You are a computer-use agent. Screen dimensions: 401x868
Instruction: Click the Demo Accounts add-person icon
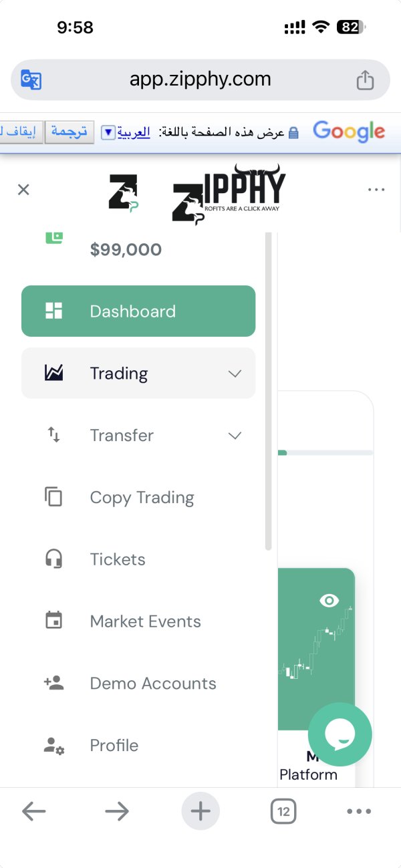click(x=53, y=683)
